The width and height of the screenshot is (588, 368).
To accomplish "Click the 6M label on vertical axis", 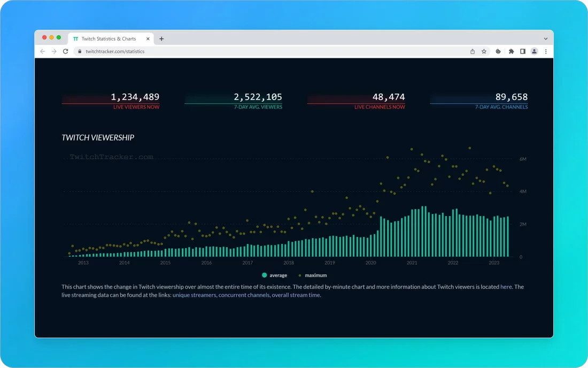I will [523, 159].
